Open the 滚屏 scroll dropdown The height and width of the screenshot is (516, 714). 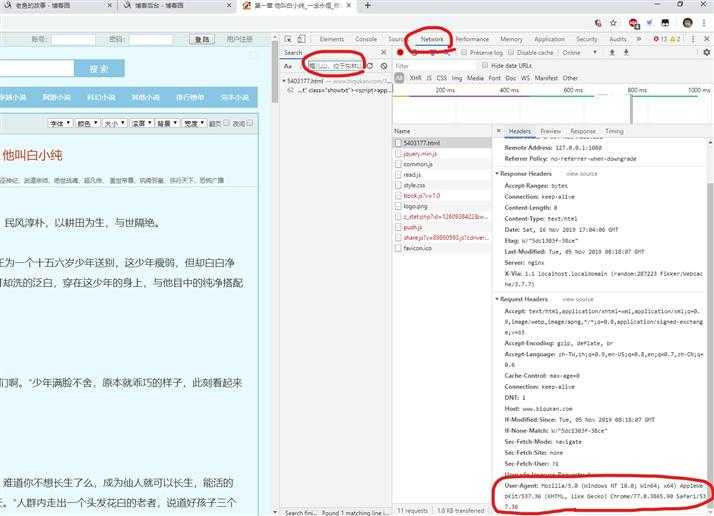(x=141, y=123)
